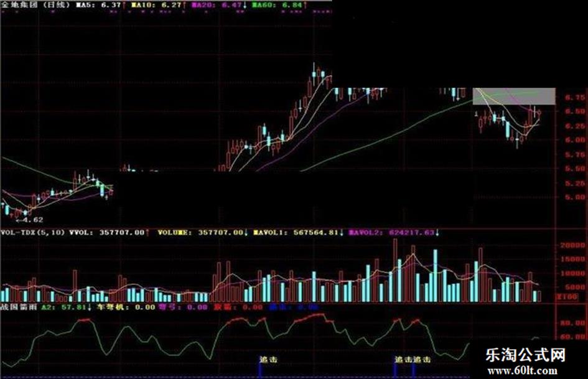Select the purple MAVOL2 label

click(x=394, y=233)
